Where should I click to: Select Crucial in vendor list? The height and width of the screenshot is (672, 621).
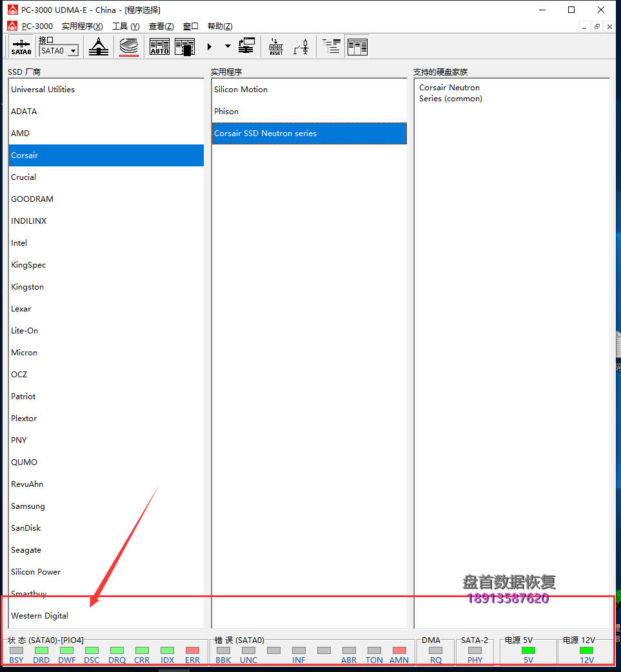click(x=106, y=177)
